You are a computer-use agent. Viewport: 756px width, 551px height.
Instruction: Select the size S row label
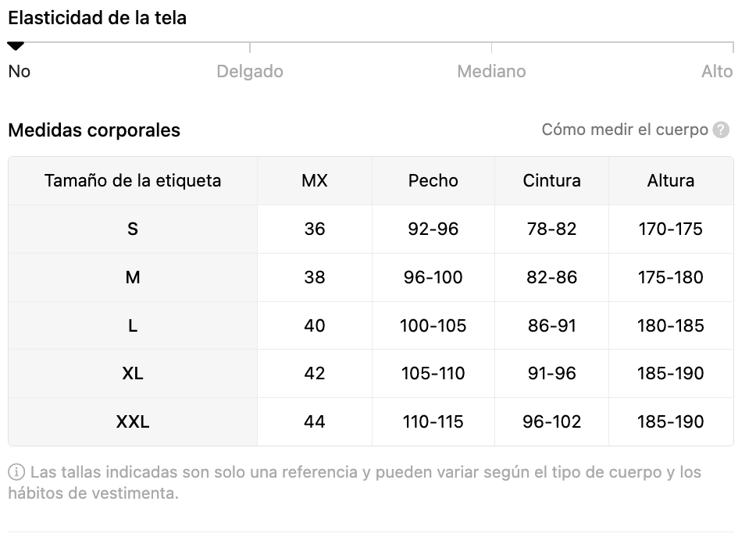[x=133, y=229]
